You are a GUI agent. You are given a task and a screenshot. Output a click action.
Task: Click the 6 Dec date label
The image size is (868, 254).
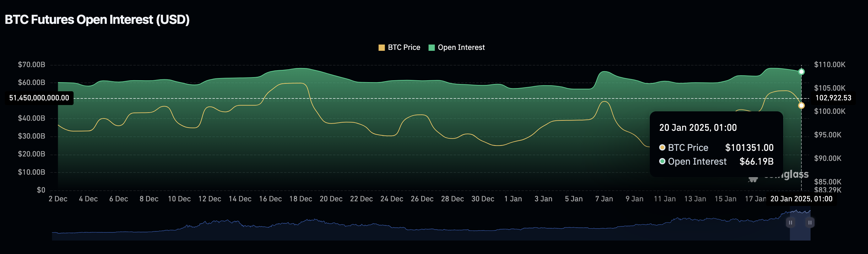[119, 199]
